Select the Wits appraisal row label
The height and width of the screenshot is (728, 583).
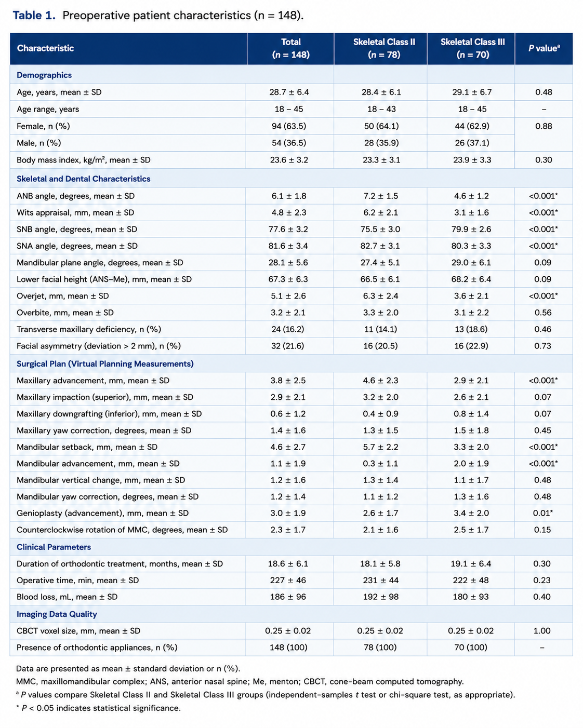tap(75, 213)
